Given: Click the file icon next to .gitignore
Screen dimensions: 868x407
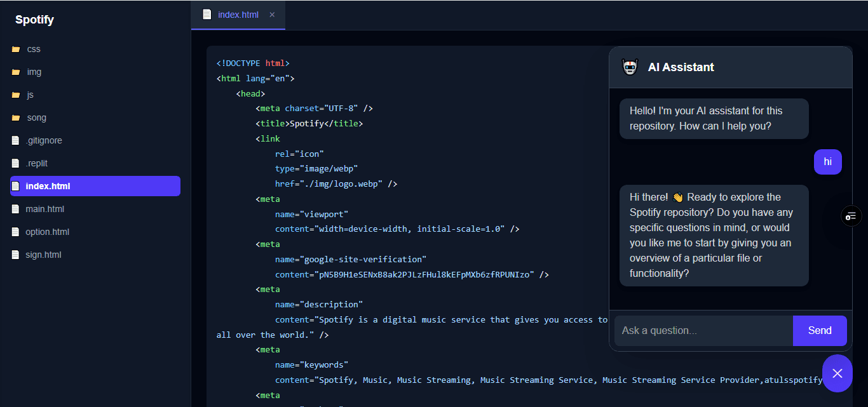Looking at the screenshot, I should [x=15, y=140].
